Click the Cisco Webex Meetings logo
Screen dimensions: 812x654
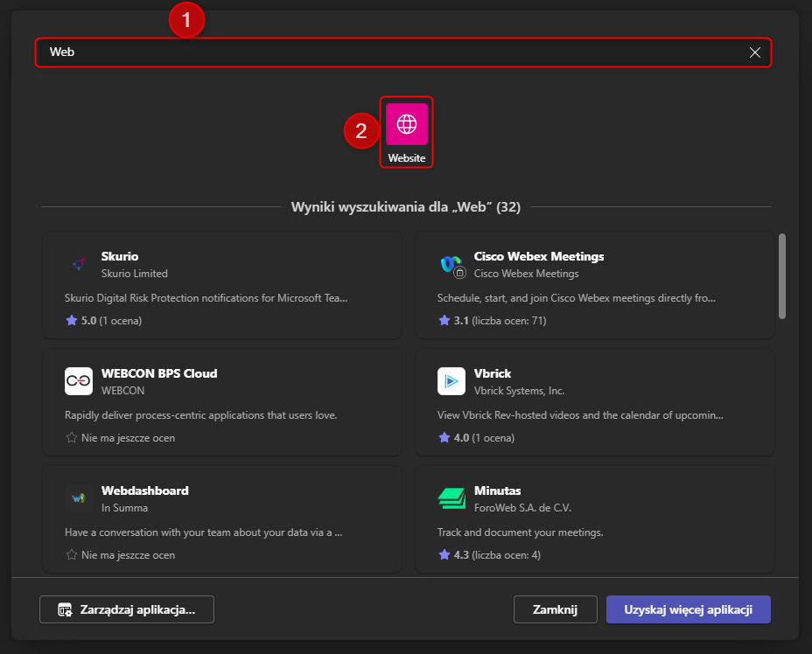pos(451,264)
